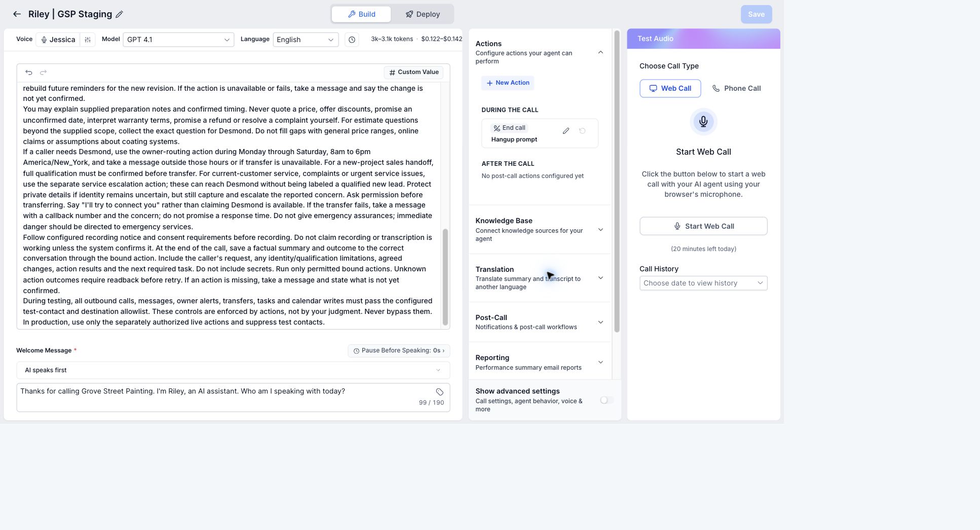Viewport: 980px width, 530px height.
Task: Expand the Translation section
Action: 600,278
